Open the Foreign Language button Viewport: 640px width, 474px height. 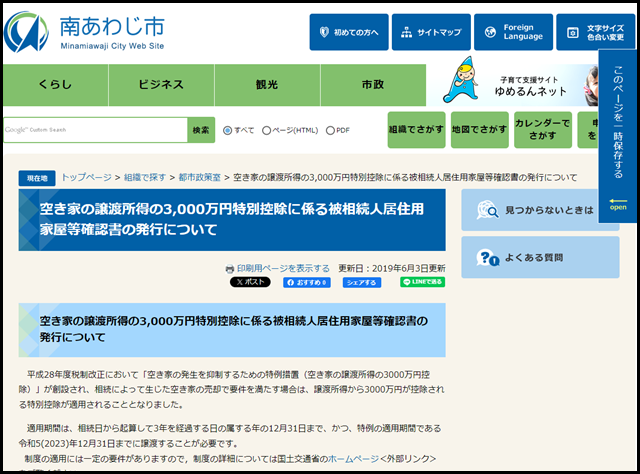[x=513, y=32]
